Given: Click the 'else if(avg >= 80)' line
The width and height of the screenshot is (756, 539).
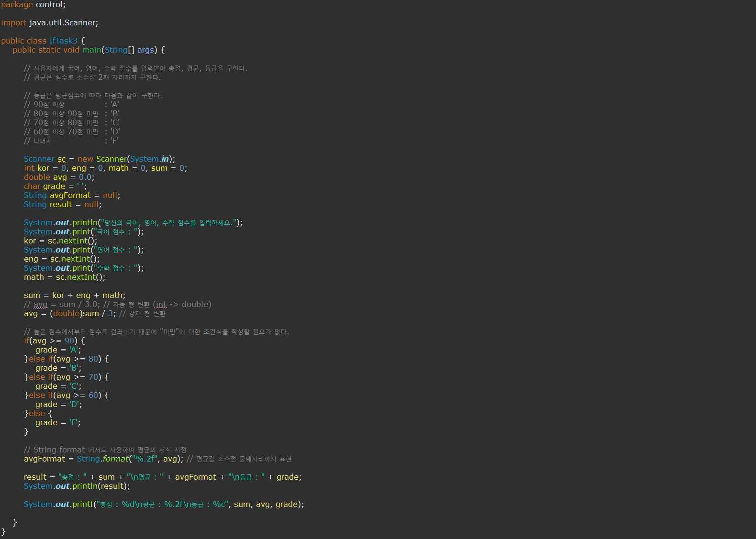Looking at the screenshot, I should click(x=67, y=359).
